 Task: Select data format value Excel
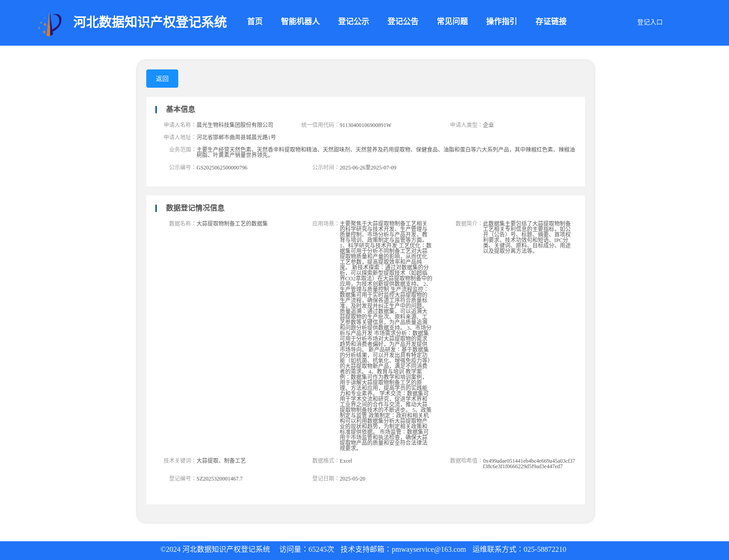coord(346,461)
